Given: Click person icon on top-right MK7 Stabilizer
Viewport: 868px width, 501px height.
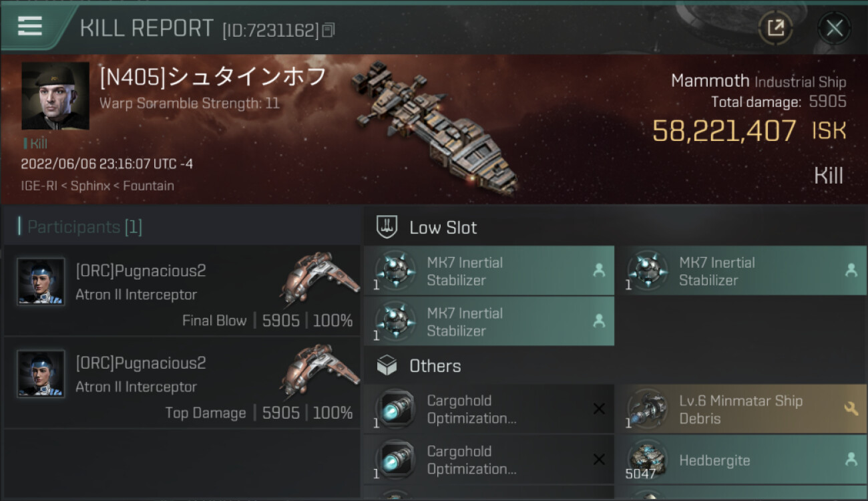Looking at the screenshot, I should [x=851, y=270].
